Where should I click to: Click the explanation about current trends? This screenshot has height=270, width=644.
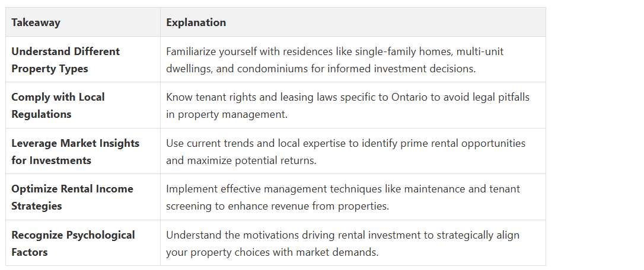coord(346,152)
